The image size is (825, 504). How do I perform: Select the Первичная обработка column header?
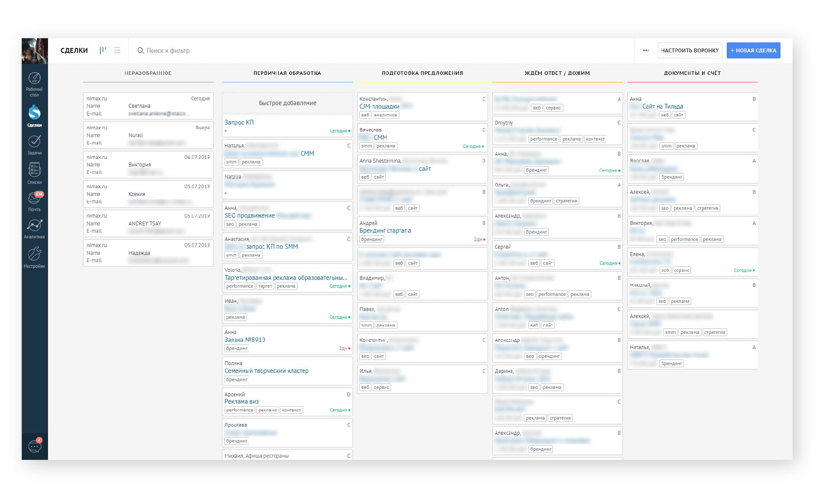(x=287, y=73)
